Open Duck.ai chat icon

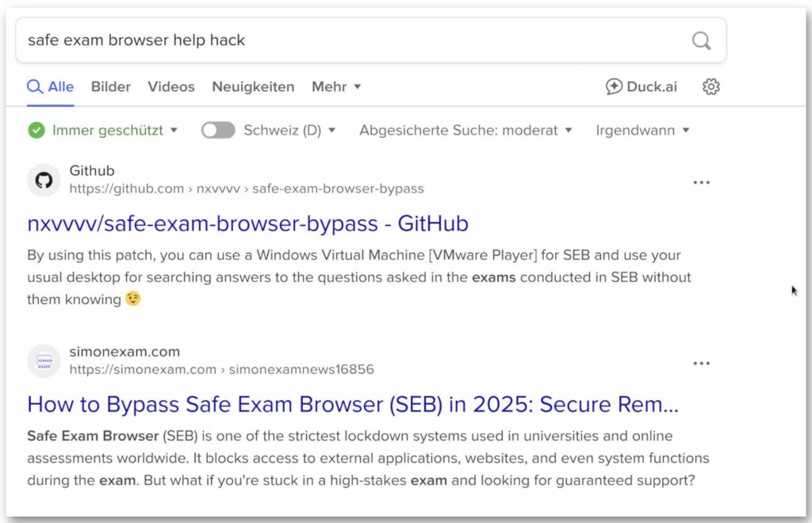pyautogui.click(x=614, y=86)
